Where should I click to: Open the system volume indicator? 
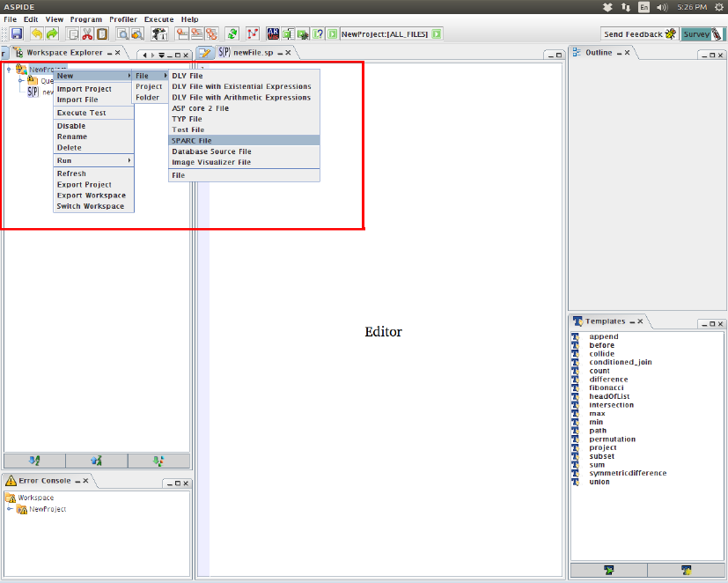[x=662, y=7]
